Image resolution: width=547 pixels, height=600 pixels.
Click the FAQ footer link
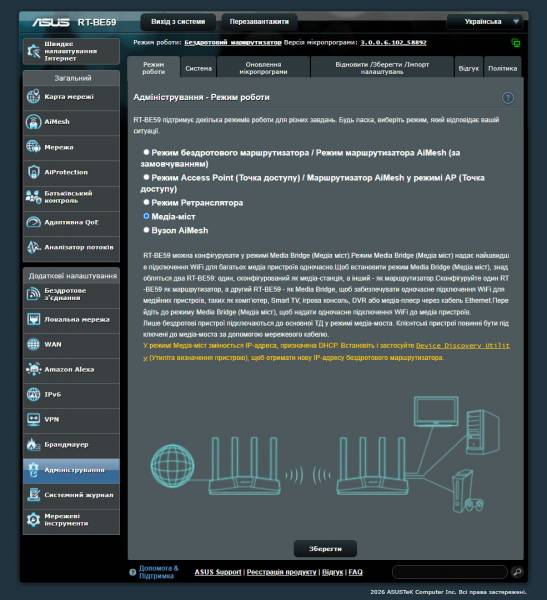[355, 572]
